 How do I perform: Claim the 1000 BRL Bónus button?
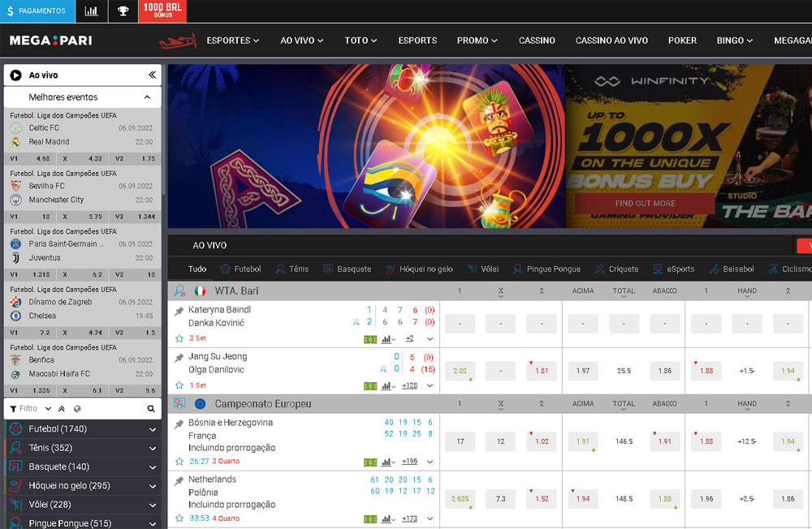coord(162,11)
